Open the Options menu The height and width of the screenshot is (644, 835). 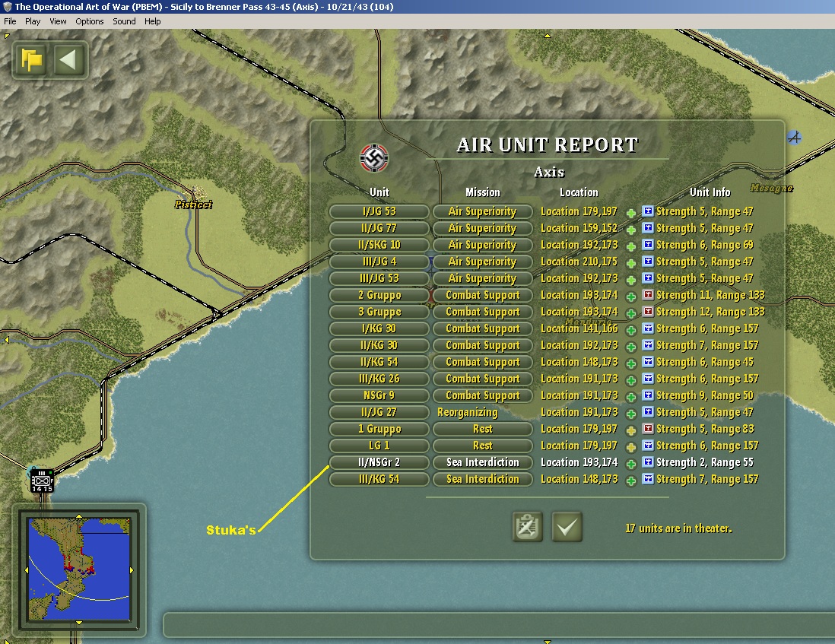click(90, 21)
